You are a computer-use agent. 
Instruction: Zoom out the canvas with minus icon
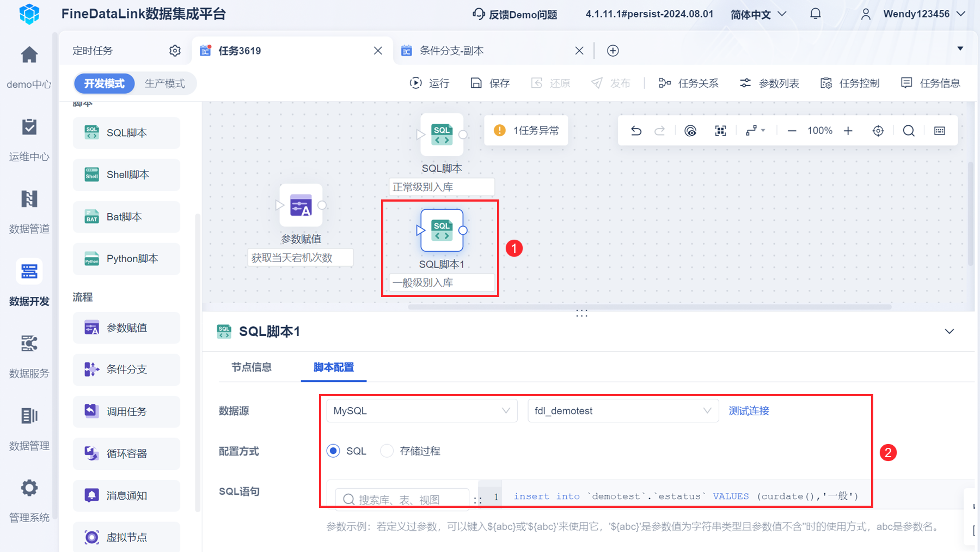click(792, 131)
